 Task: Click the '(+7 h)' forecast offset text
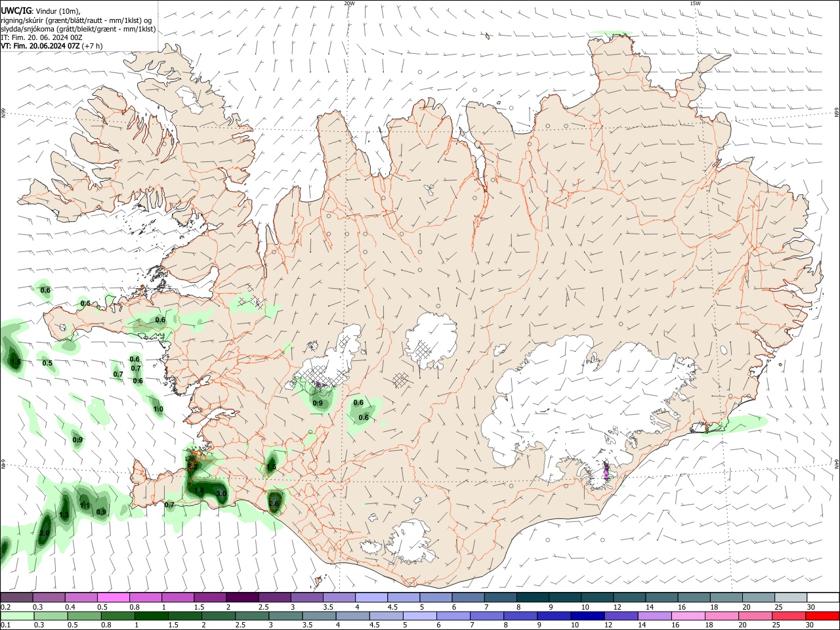pos(93,46)
